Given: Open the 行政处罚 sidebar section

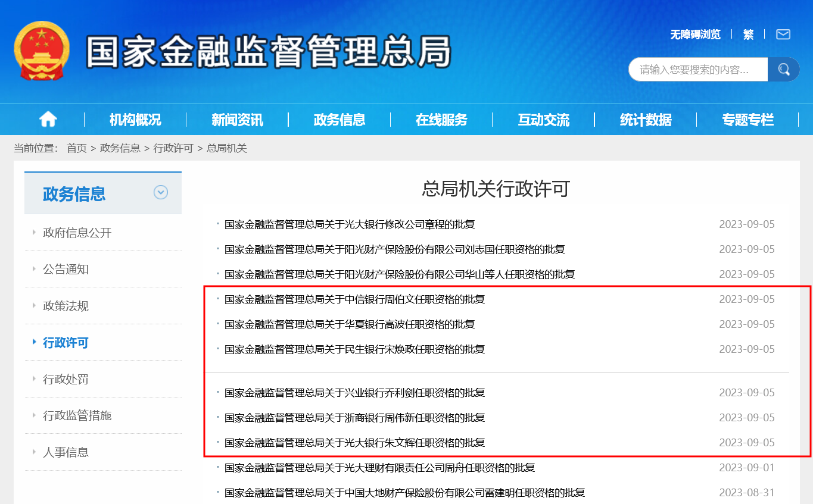Looking at the screenshot, I should click(66, 379).
